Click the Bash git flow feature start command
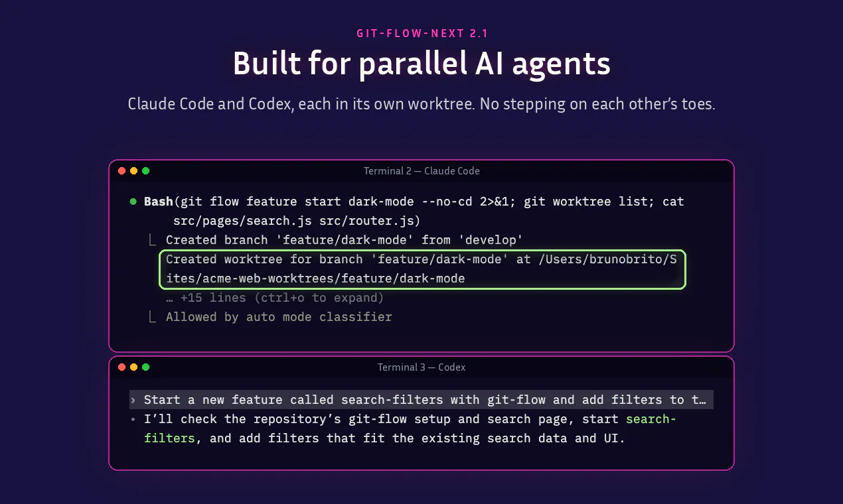This screenshot has height=504, width=843. (414, 202)
